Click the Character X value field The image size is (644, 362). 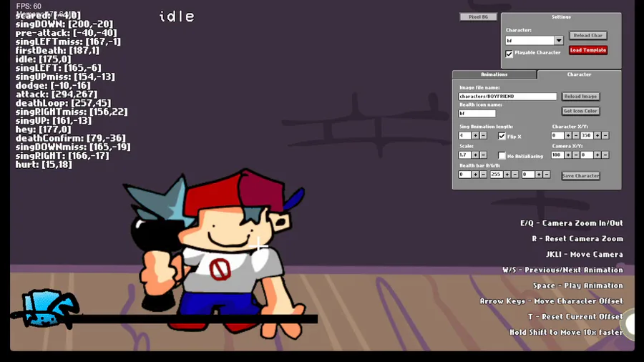(x=557, y=135)
